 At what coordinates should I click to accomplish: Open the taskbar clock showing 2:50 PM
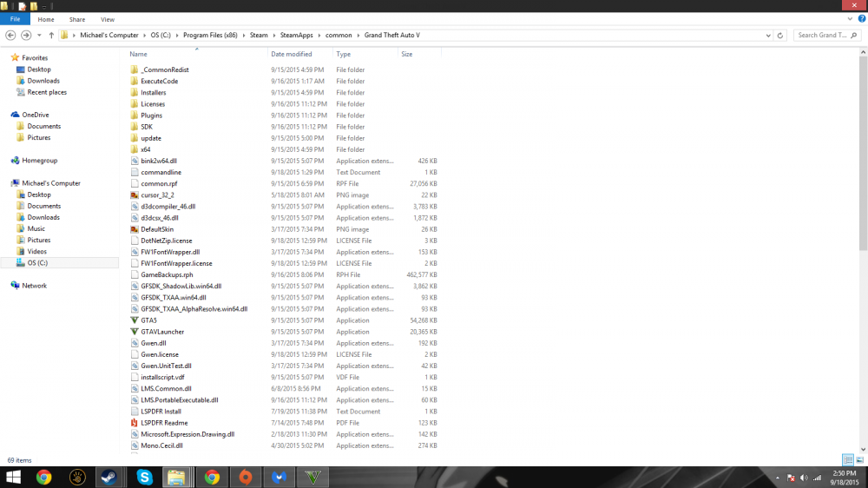click(845, 478)
